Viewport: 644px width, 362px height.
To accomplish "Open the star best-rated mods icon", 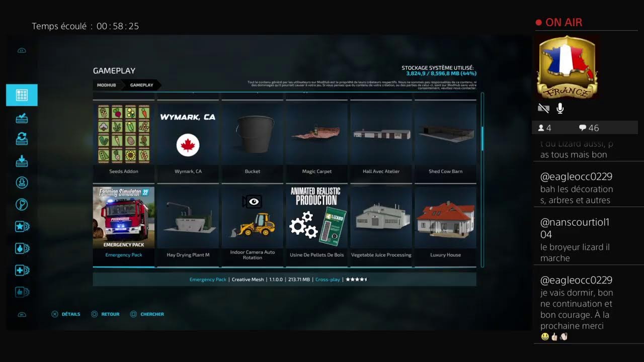I will point(22,226).
